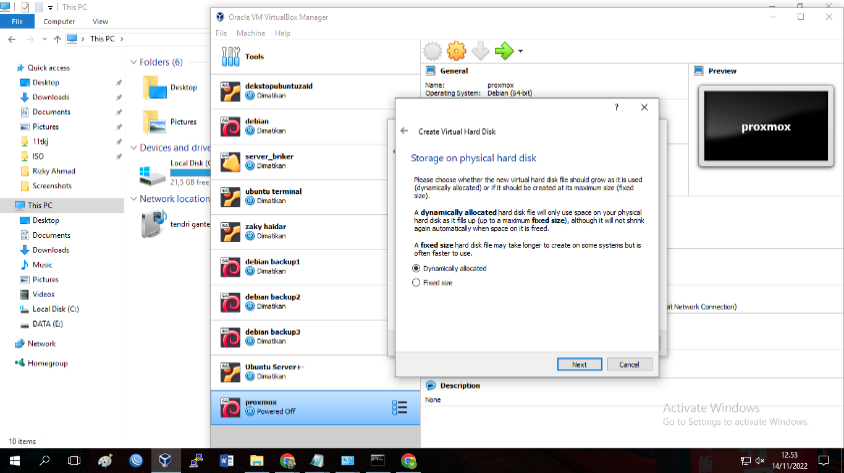Image resolution: width=844 pixels, height=473 pixels.
Task: Select This PC in navigation pane
Action: (62, 205)
